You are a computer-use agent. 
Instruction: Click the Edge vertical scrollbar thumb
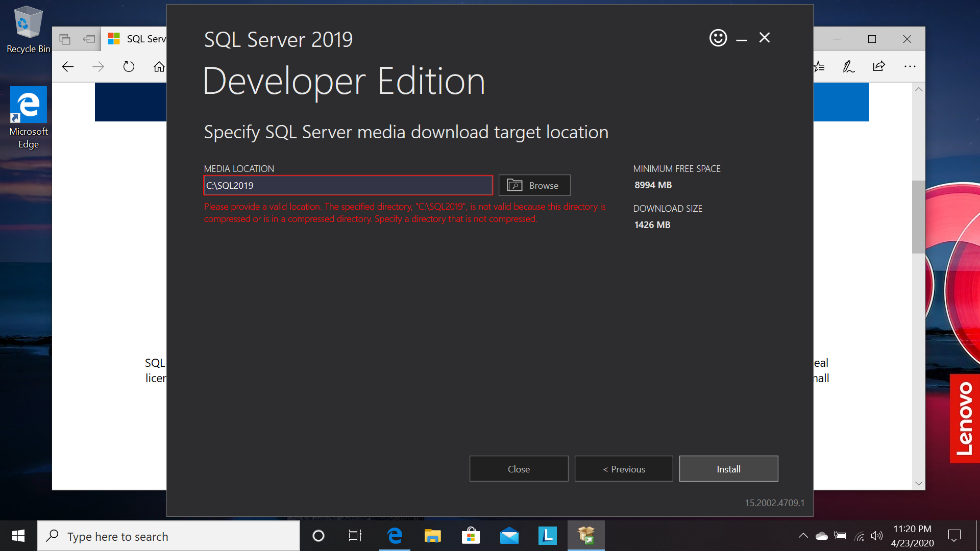[x=919, y=217]
